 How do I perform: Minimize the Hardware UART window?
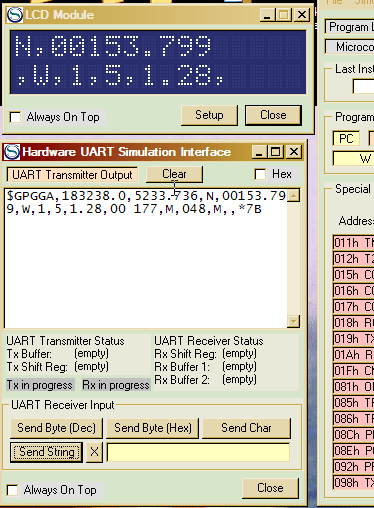pyautogui.click(x=259, y=152)
